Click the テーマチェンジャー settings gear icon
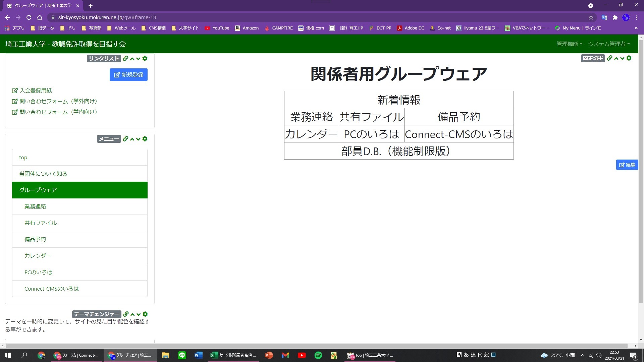Image resolution: width=644 pixels, height=362 pixels. [x=145, y=314]
